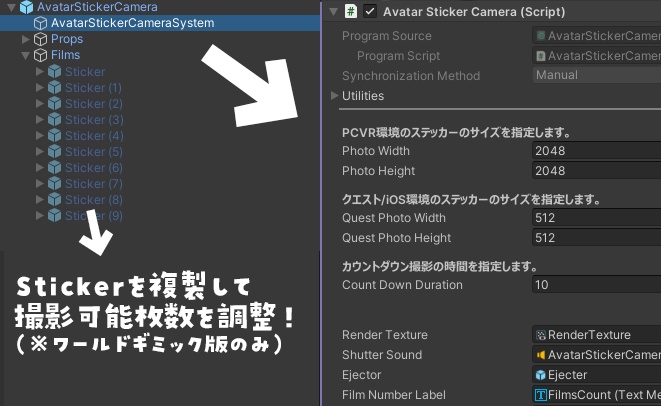This screenshot has height=406, width=661.
Task: Collapse the AvatarStickerCamera hierarchy node
Action: click(x=11, y=7)
